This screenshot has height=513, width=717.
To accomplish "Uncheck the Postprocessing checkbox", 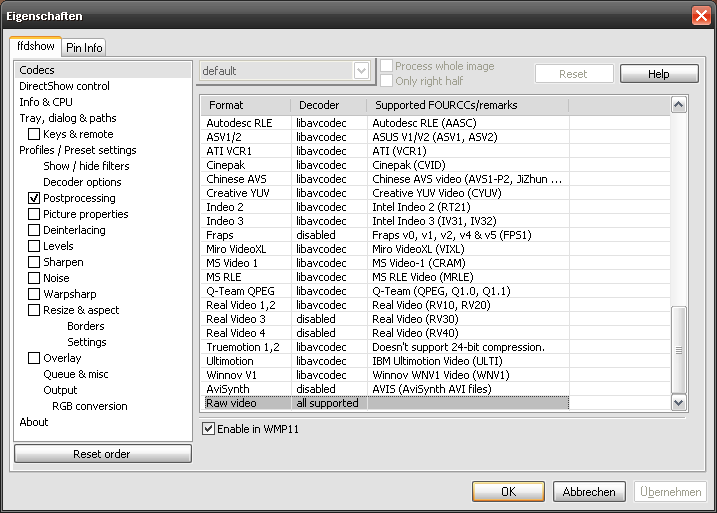I will pos(34,198).
